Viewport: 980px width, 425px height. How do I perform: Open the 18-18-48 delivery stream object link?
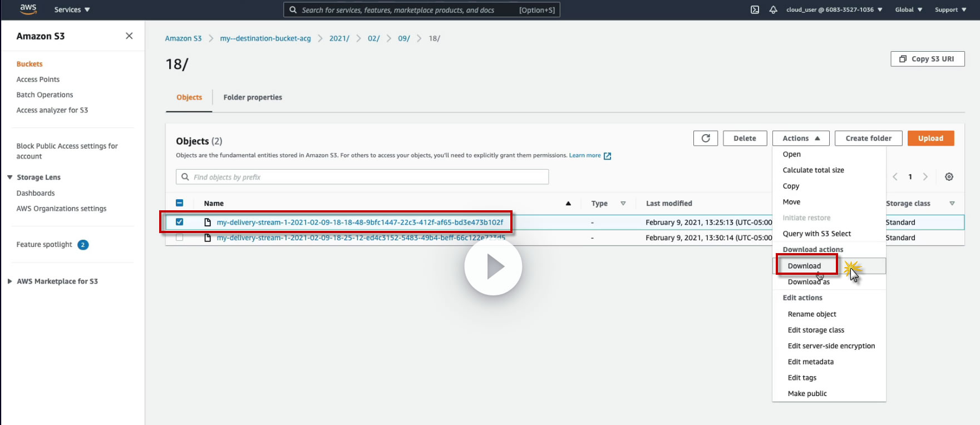click(360, 223)
